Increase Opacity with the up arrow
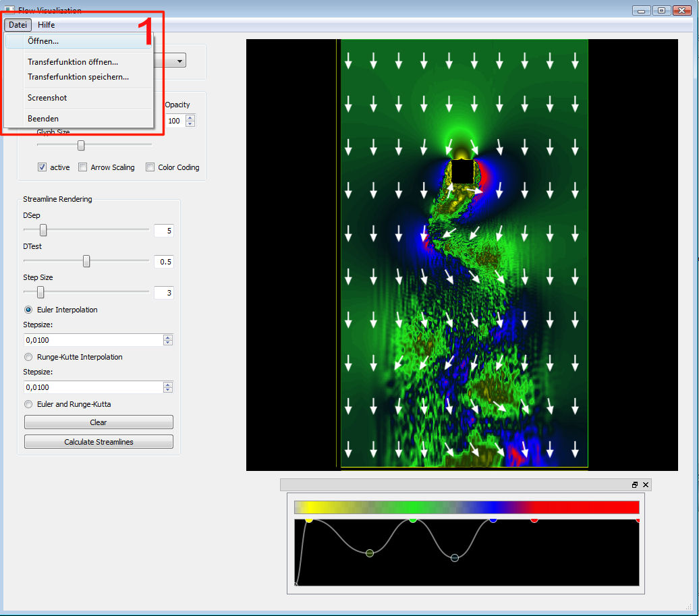The height and width of the screenshot is (616, 699). (x=190, y=117)
